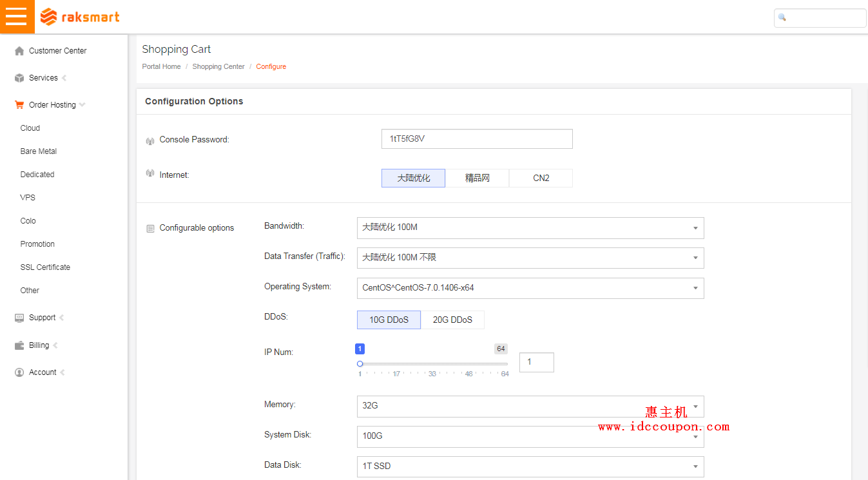Click the Services cube icon

point(19,78)
